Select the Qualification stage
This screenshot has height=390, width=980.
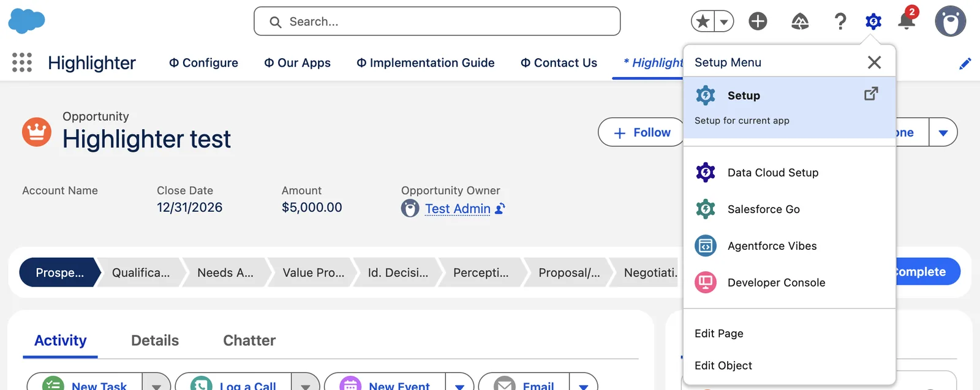[141, 272]
